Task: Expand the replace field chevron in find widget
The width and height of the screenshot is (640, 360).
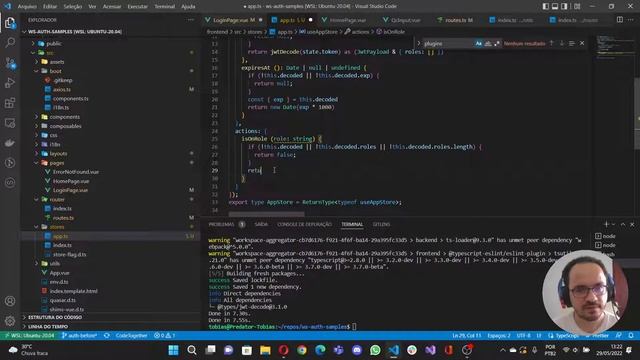Action: [418, 43]
